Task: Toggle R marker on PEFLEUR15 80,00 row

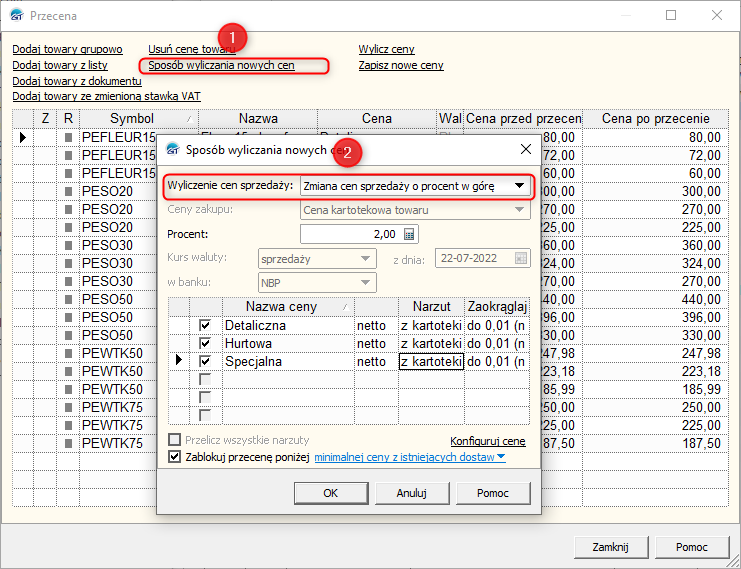Action: click(69, 137)
